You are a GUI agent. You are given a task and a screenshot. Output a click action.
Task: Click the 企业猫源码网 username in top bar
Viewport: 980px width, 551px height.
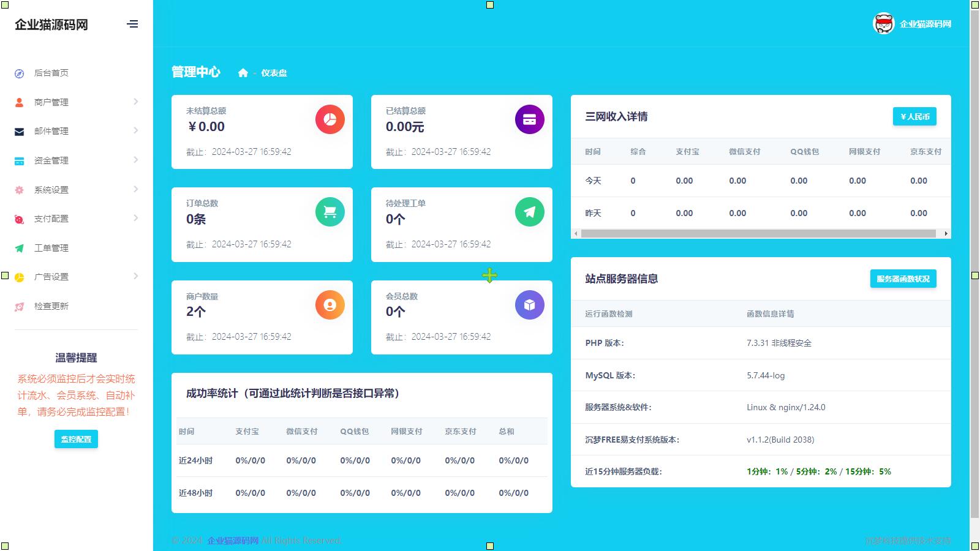pyautogui.click(x=925, y=24)
